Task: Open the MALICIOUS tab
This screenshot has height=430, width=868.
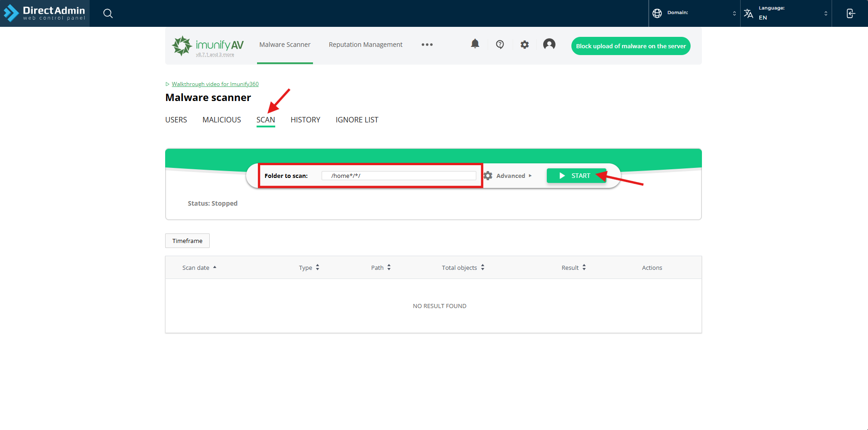Action: tap(222, 120)
